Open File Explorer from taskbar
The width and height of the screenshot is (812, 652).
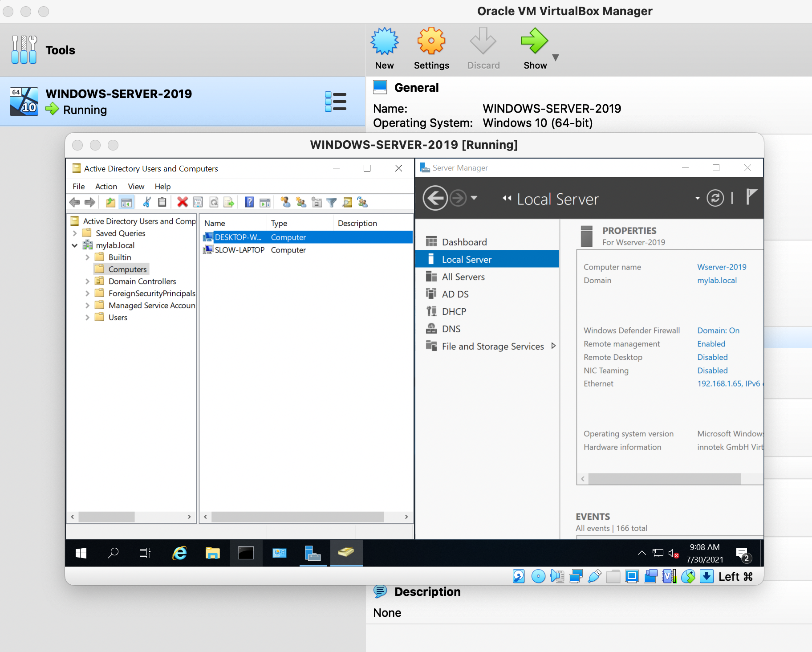pyautogui.click(x=212, y=553)
